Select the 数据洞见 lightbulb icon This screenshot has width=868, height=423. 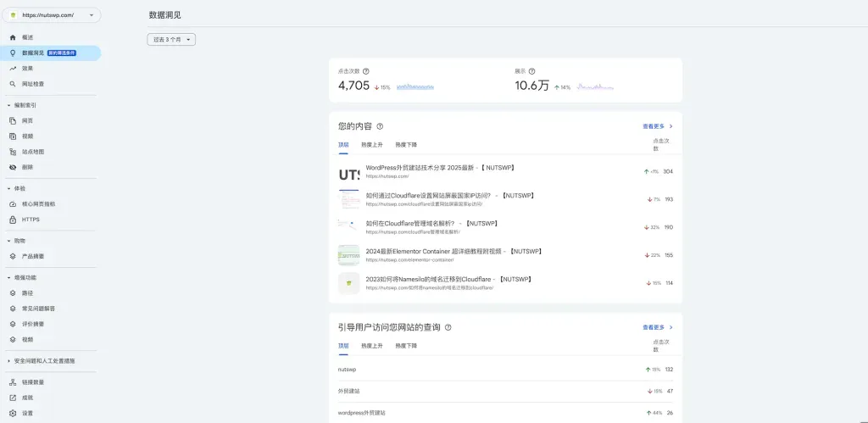[13, 53]
